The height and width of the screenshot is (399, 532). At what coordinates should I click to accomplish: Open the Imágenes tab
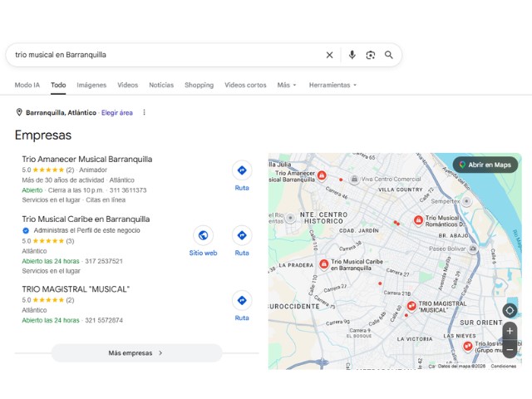[x=91, y=85]
